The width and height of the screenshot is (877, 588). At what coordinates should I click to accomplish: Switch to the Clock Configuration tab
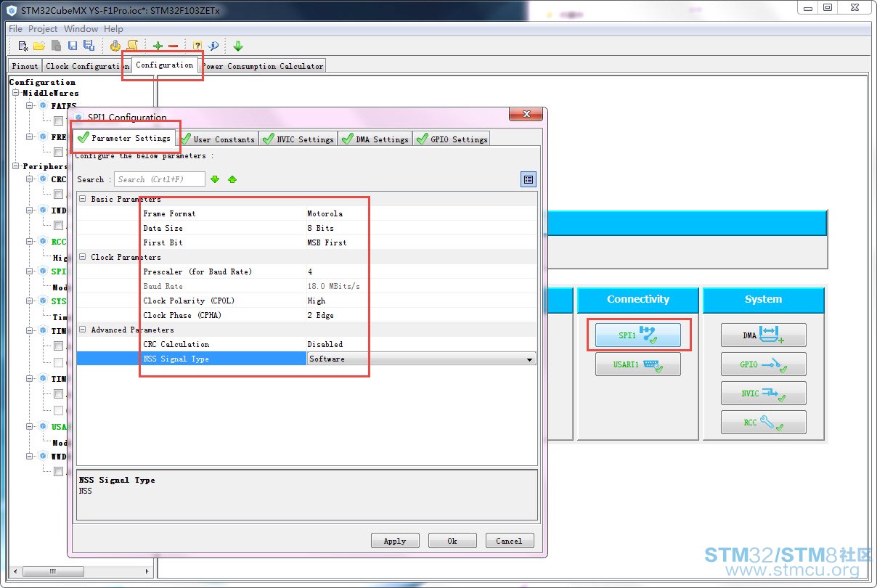(x=87, y=66)
